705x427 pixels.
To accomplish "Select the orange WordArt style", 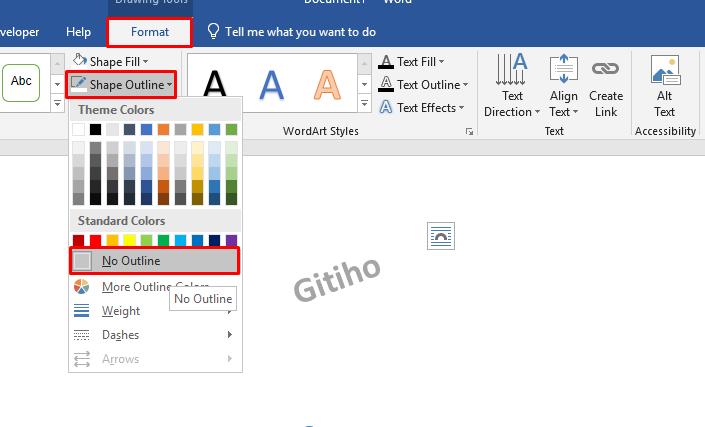I will pos(325,85).
